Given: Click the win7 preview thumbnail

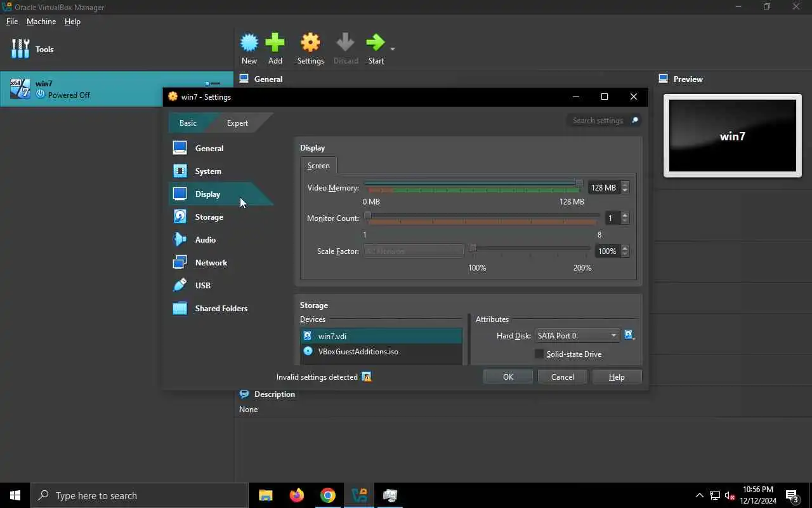Looking at the screenshot, I should (x=733, y=136).
